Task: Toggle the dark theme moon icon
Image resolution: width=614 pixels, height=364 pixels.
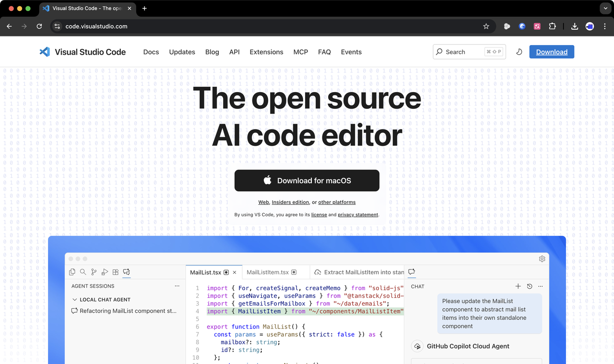Action: click(519, 52)
